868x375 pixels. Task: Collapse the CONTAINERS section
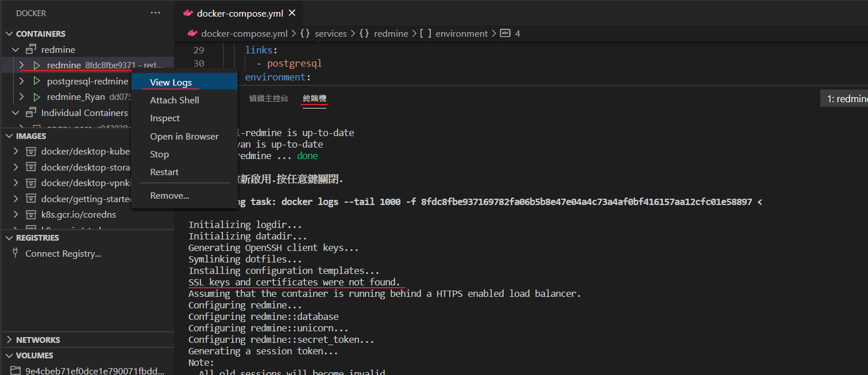click(x=9, y=34)
